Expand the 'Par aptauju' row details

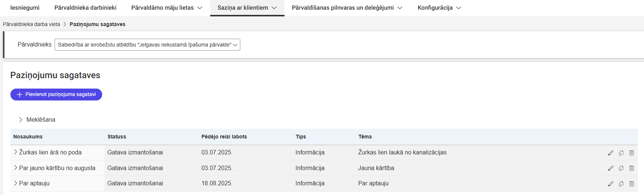(16, 183)
